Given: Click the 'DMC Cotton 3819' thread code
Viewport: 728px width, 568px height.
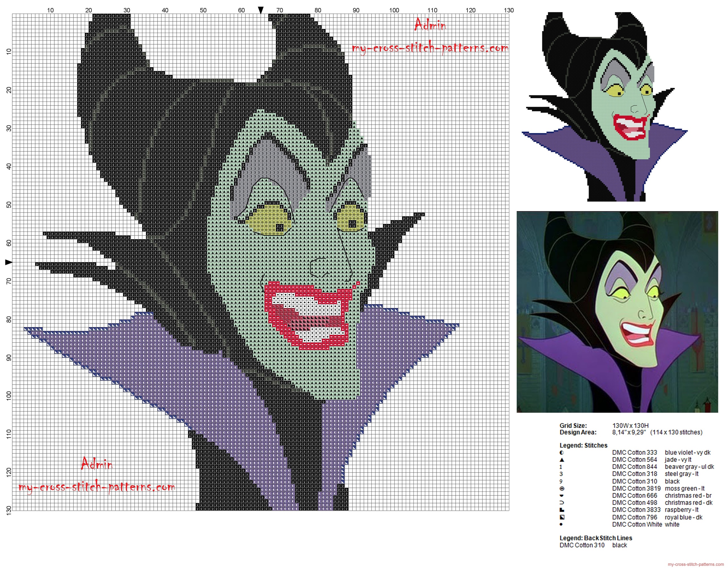Looking at the screenshot, I should [636, 489].
